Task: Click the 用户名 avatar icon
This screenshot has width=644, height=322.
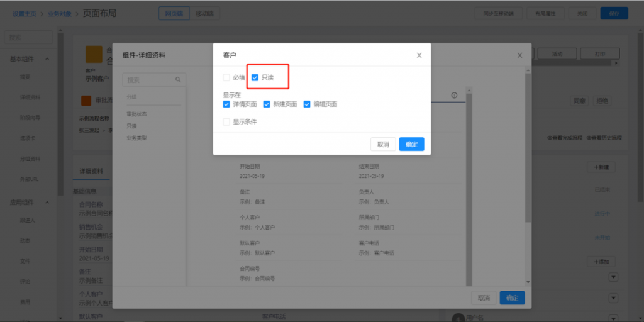Action: [x=458, y=317]
